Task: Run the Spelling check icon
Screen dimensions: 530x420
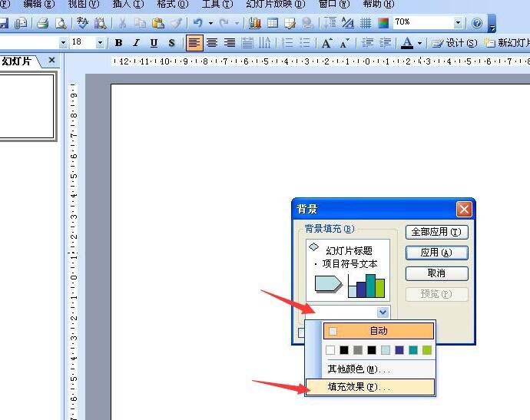Action: tap(82, 23)
